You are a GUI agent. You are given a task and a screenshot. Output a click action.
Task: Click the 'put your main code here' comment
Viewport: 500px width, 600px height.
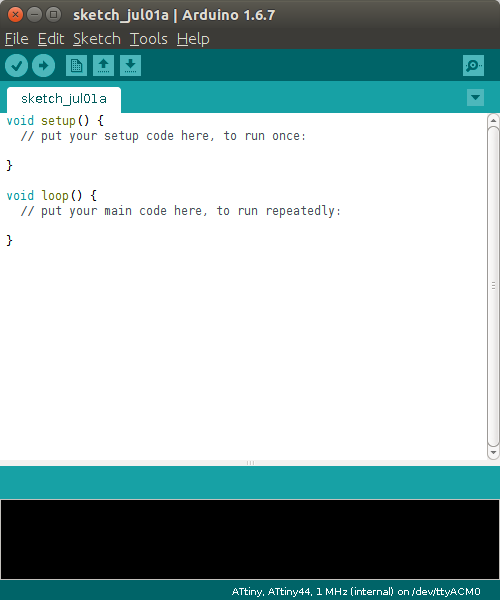(181, 211)
